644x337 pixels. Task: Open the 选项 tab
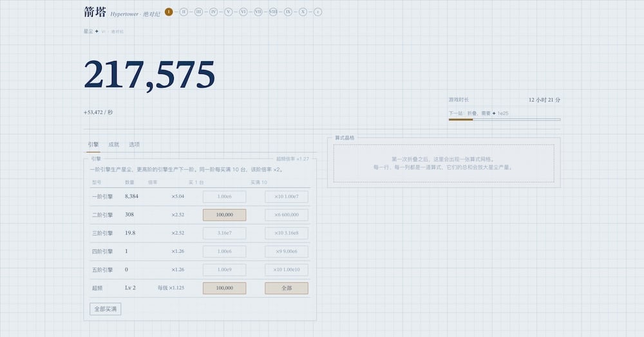pos(135,144)
